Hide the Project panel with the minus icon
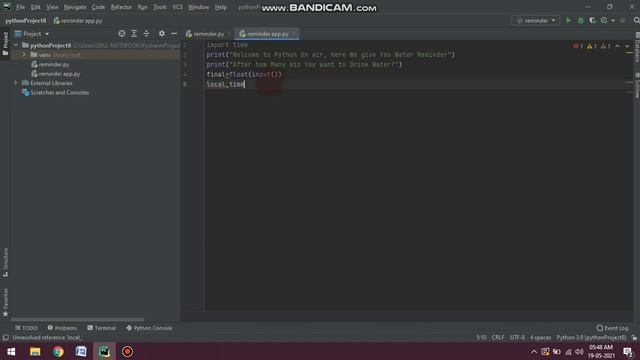The image size is (640, 360). click(x=174, y=34)
